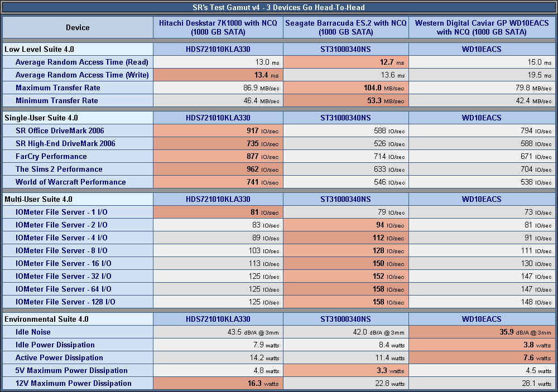
Task: Open the Idle Power Dissipation link
Action: tap(55, 345)
